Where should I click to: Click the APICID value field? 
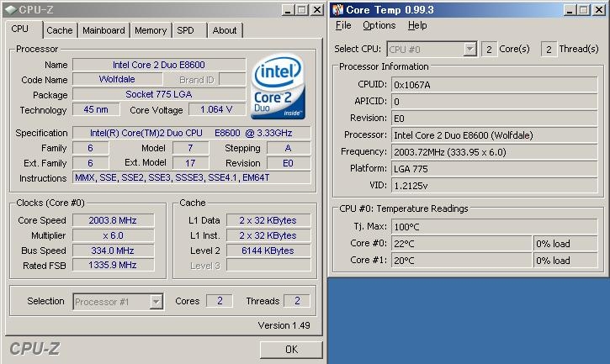494,102
